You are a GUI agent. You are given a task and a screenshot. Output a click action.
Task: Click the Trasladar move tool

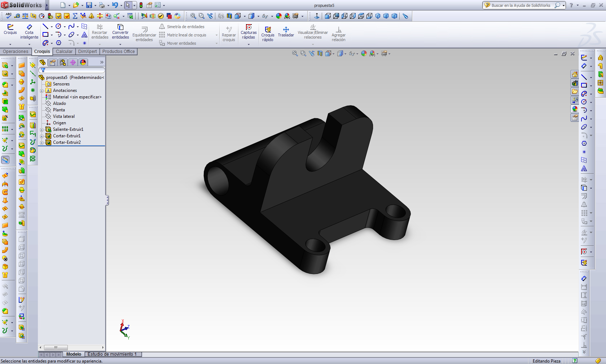(x=286, y=32)
